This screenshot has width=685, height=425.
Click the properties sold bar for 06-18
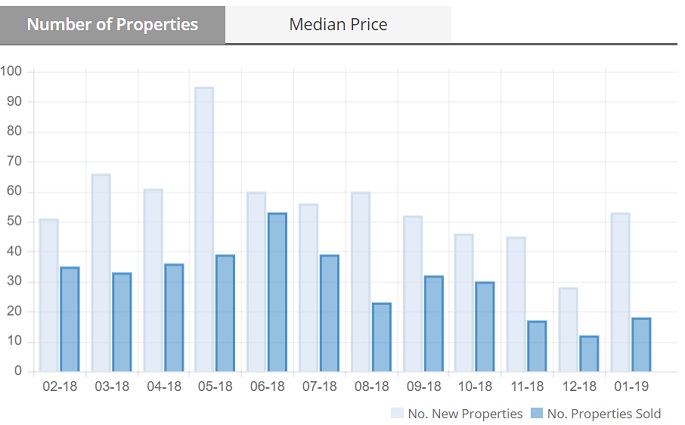[x=277, y=292]
